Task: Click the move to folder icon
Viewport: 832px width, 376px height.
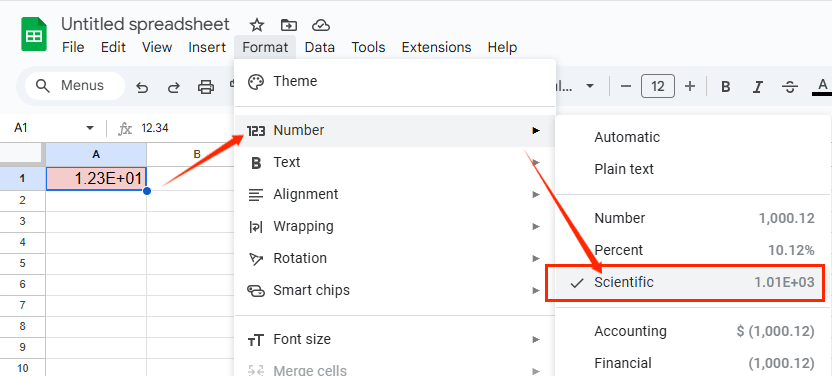Action: tap(289, 24)
